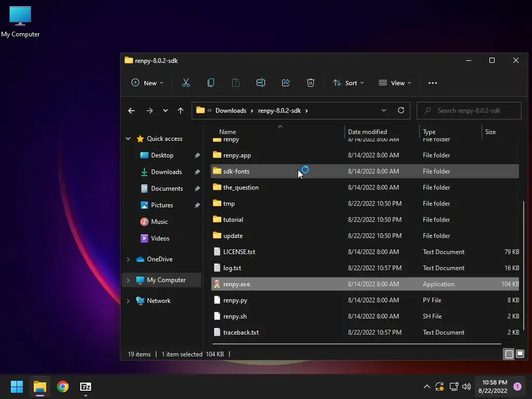Click the Cut scissors icon
The image size is (532, 399).
pos(186,83)
